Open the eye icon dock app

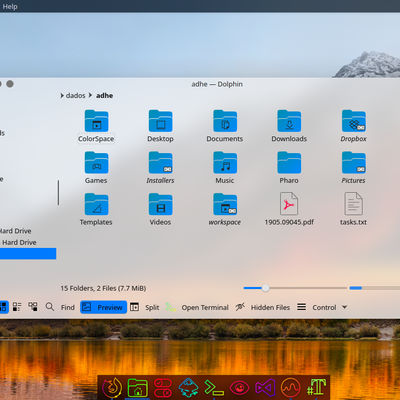pos(239,388)
